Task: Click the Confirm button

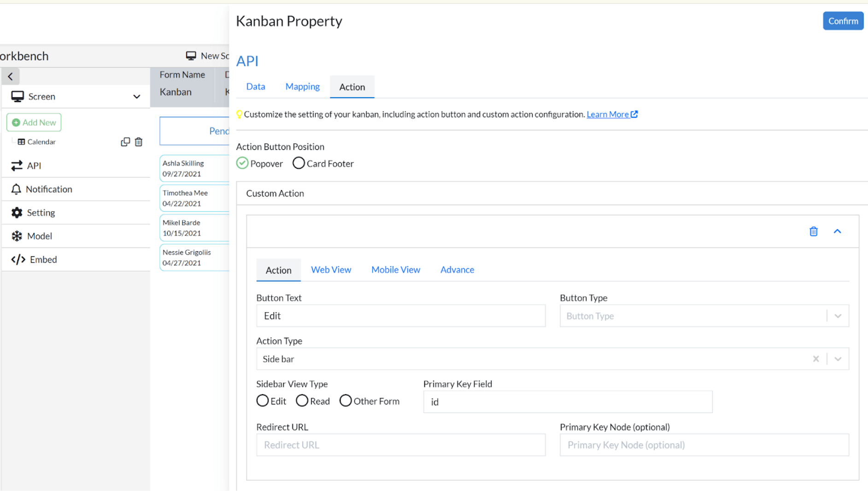Action: pos(843,21)
